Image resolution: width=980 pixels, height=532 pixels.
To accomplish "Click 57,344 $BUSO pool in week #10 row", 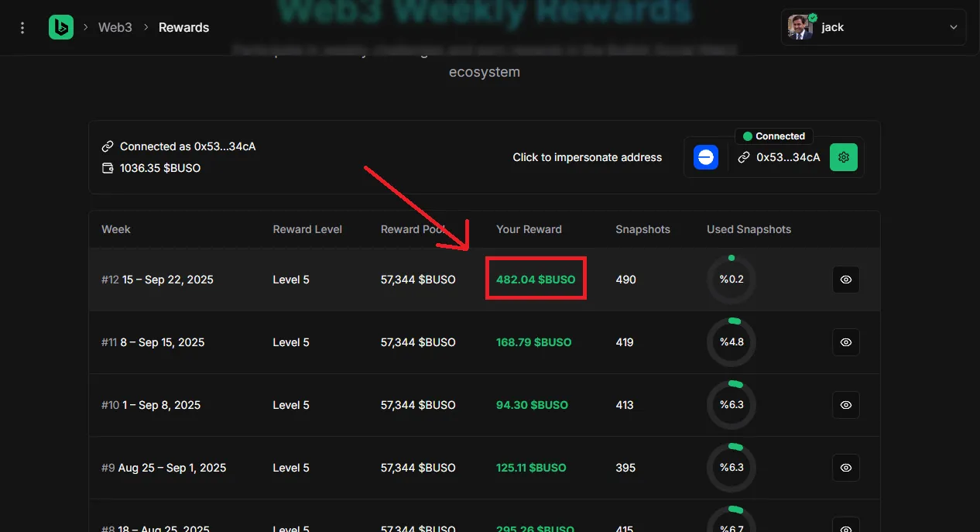I will [x=418, y=405].
